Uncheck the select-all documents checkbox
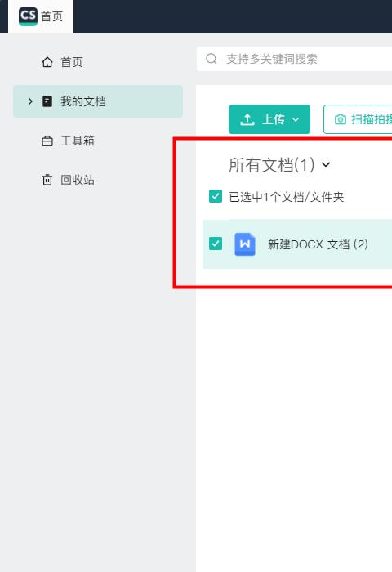 pos(216,196)
